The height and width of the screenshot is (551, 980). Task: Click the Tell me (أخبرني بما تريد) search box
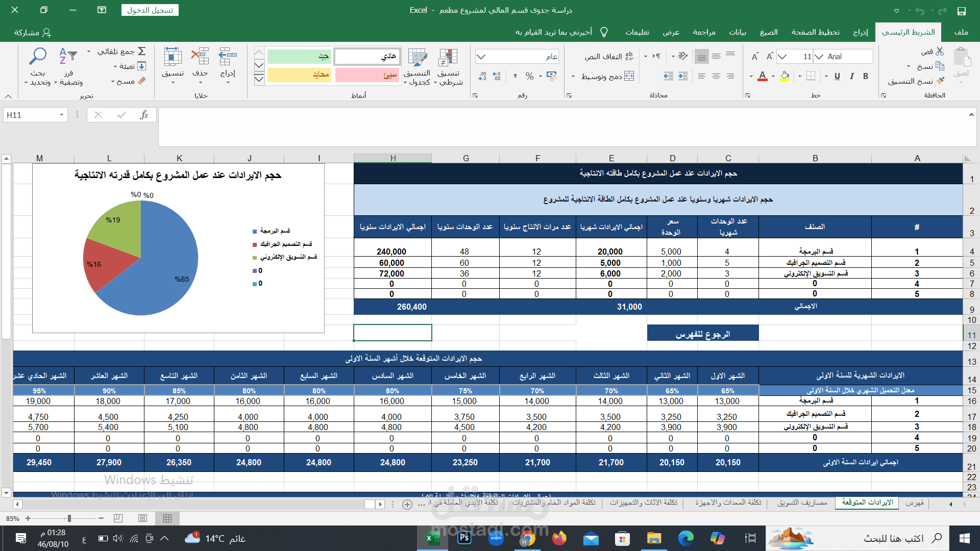coord(561,32)
